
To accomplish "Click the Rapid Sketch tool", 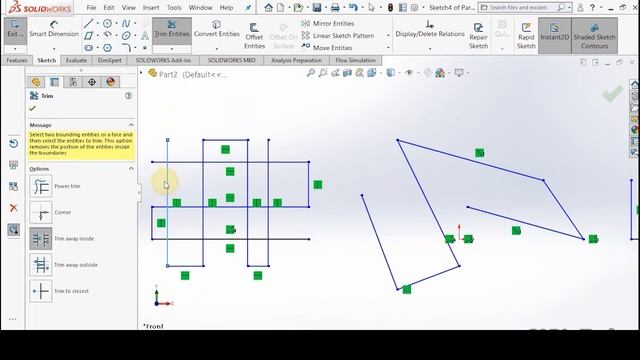I will pyautogui.click(x=526, y=36).
